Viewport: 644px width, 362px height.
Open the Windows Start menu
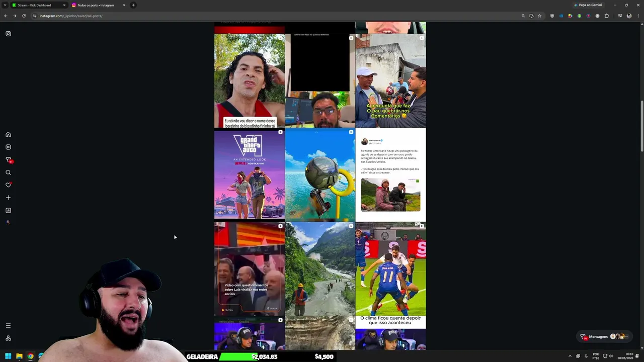[x=8, y=356]
